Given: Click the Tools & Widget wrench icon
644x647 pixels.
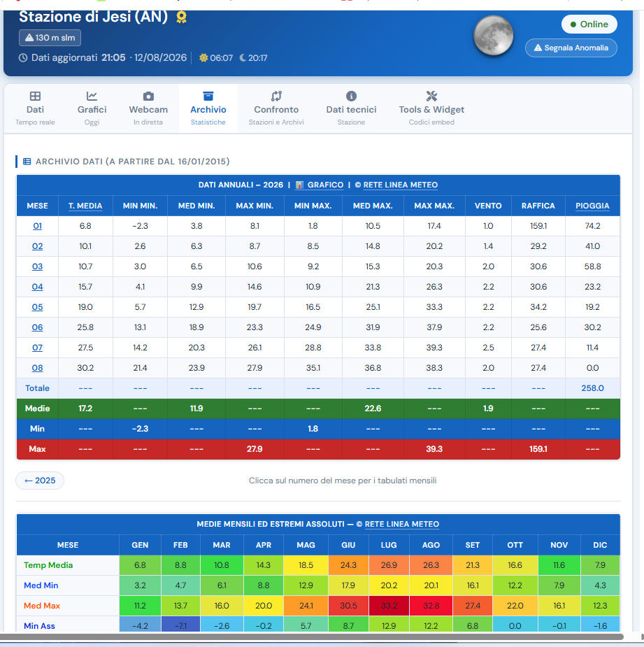Looking at the screenshot, I should point(431,96).
